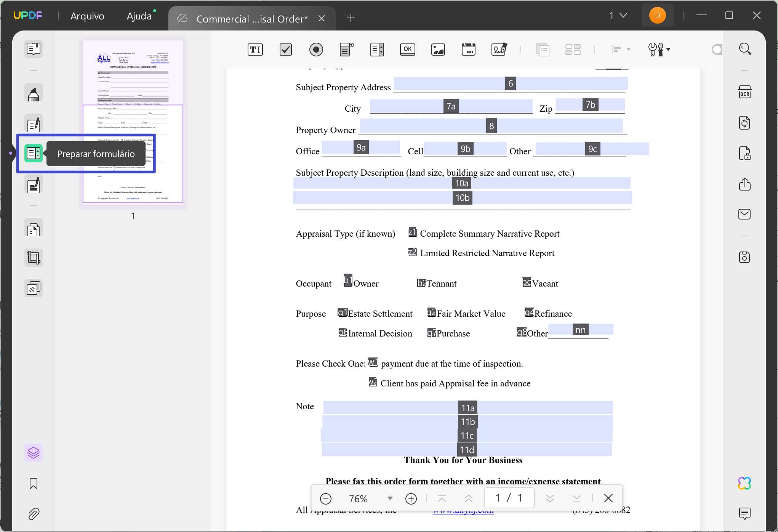Click the Preparar formulário sidebar icon
Image resolution: width=778 pixels, height=532 pixels.
(34, 153)
